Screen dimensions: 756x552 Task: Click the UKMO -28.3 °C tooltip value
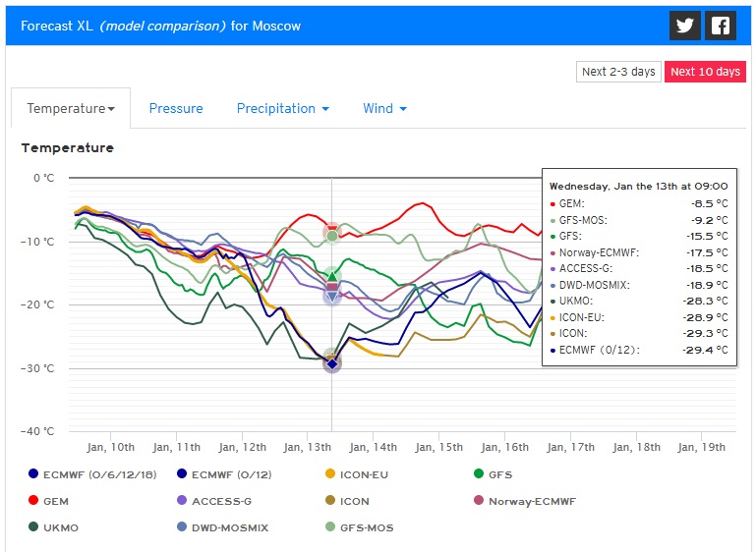pyautogui.click(x=705, y=302)
